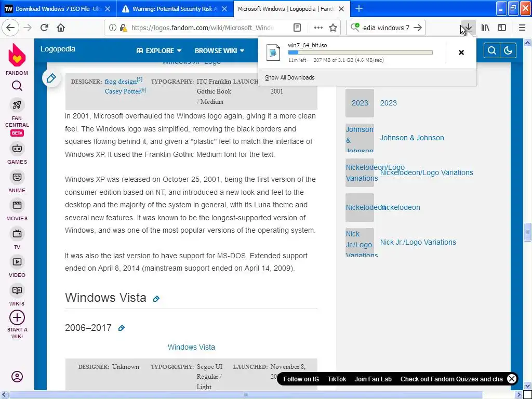Viewport: 532px width, 399px height.
Task: Show sidebars toolbar icon
Action: 502,28
